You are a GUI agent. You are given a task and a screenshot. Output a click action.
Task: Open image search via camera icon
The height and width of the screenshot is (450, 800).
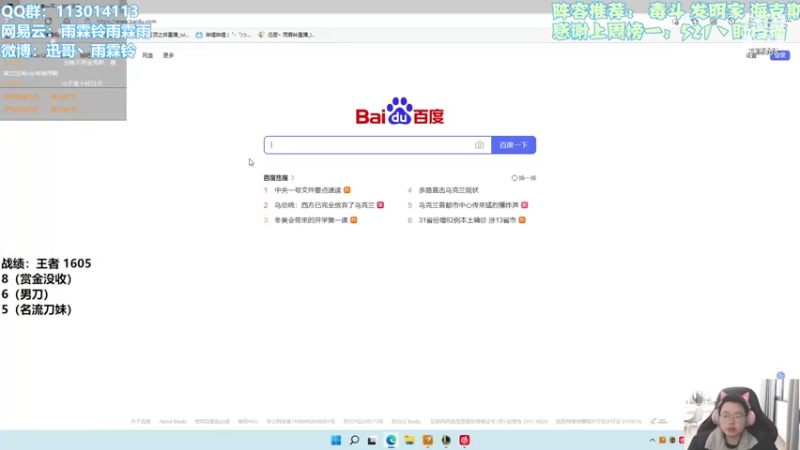pyautogui.click(x=480, y=145)
